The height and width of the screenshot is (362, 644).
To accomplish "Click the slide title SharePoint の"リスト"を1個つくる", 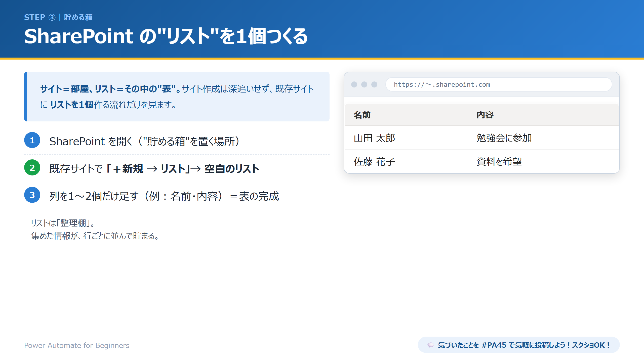I will click(x=166, y=36).
